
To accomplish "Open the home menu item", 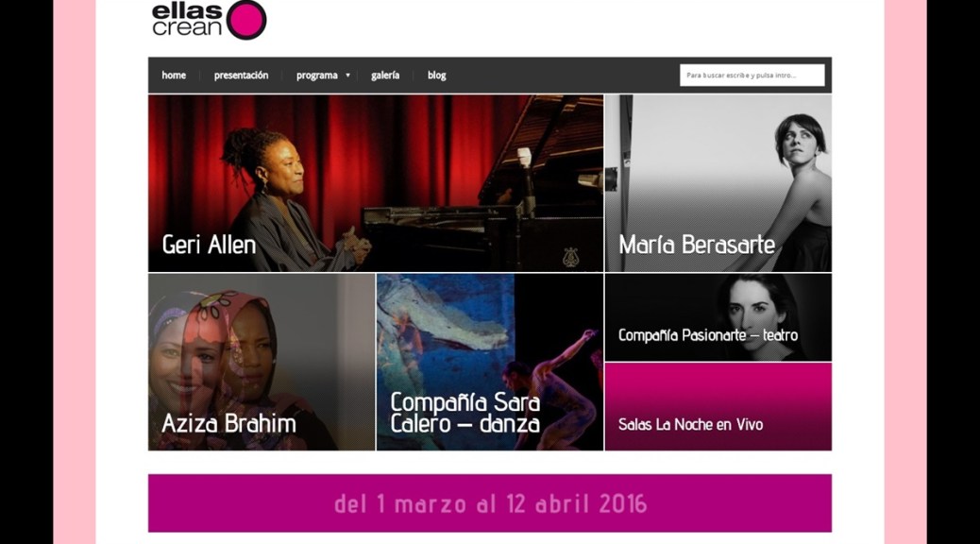I will [174, 75].
